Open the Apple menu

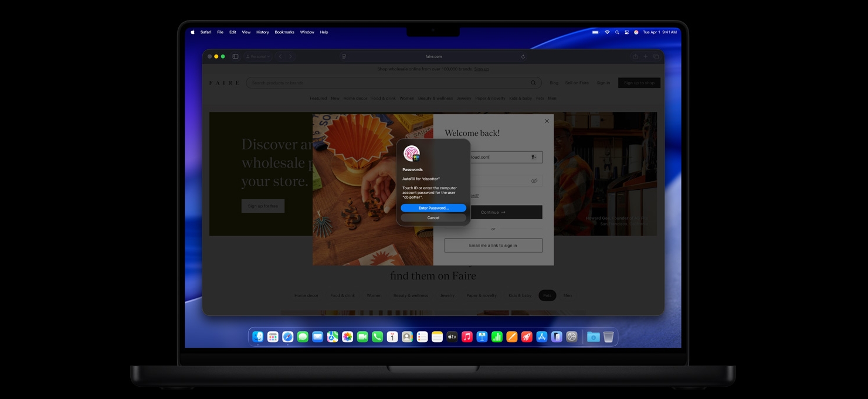192,32
